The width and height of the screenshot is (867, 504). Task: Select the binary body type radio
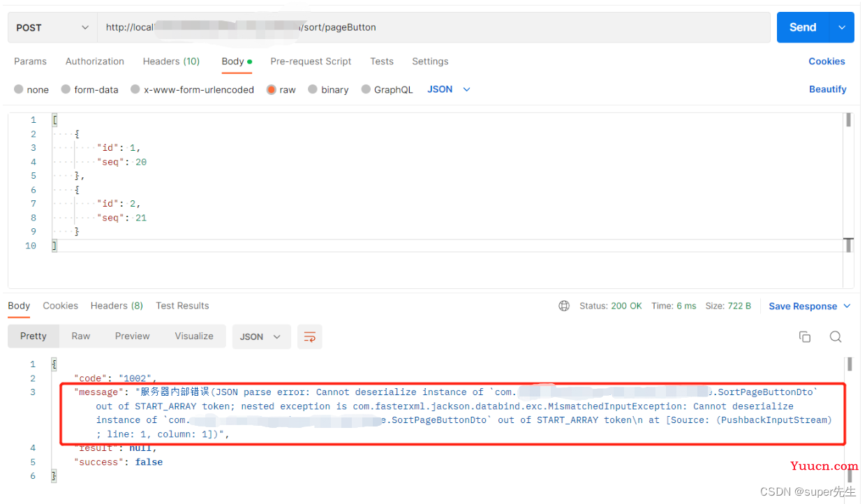[x=313, y=89]
